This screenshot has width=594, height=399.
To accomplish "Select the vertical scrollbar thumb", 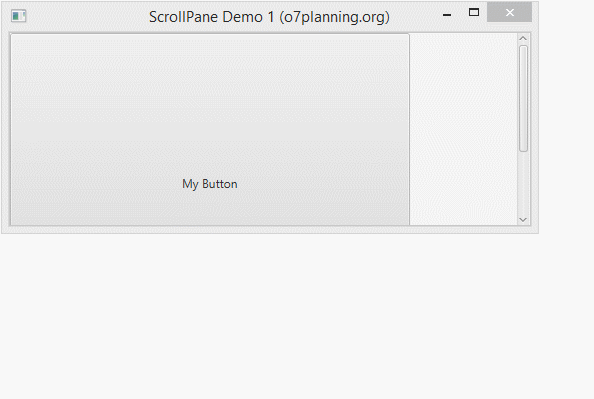I will click(524, 99).
